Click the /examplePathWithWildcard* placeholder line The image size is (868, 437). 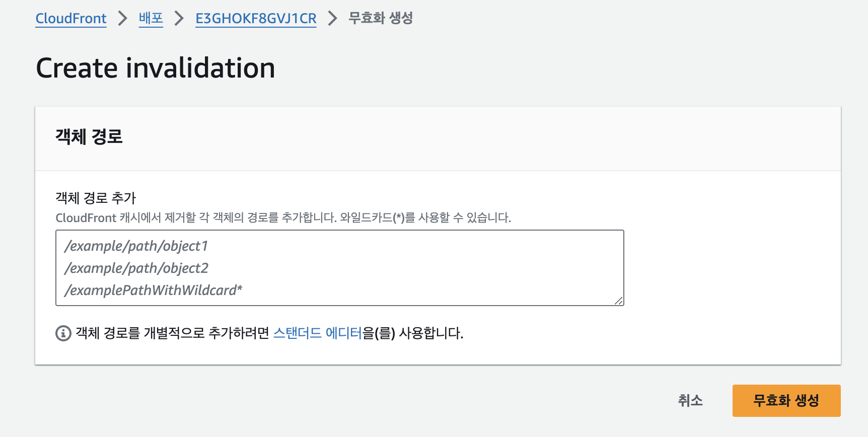(x=154, y=290)
